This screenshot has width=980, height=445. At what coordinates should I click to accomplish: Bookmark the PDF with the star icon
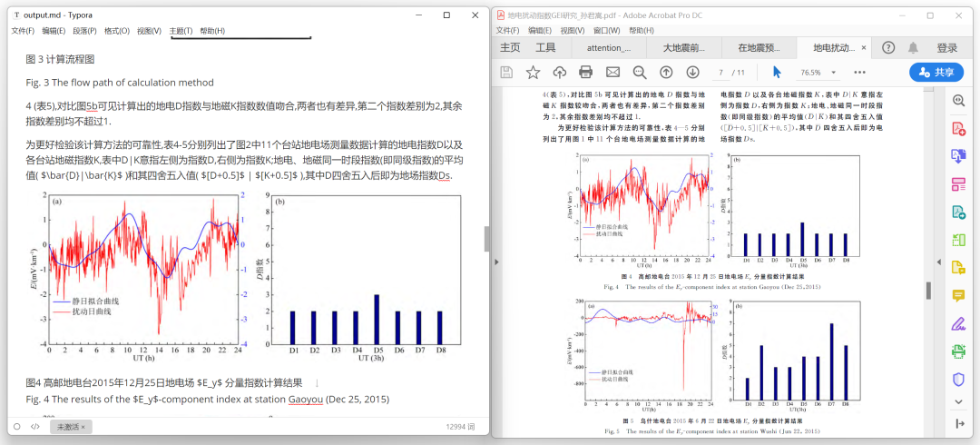tap(533, 72)
